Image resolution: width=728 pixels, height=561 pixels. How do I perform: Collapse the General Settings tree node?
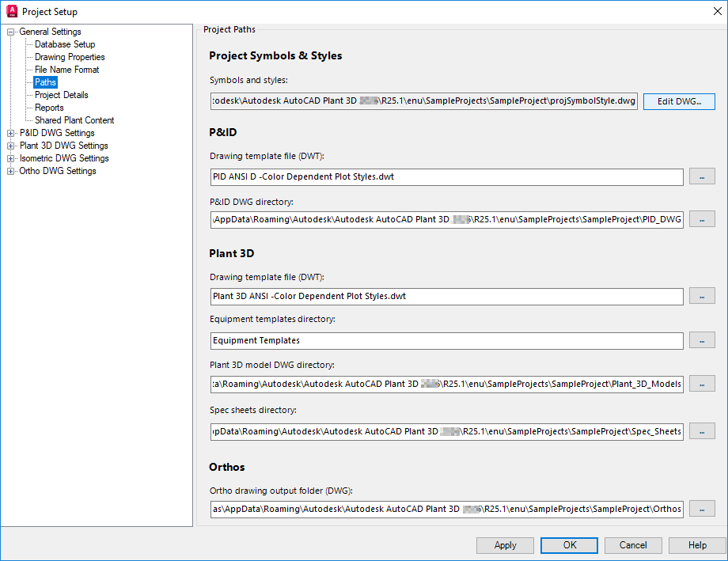[x=11, y=32]
